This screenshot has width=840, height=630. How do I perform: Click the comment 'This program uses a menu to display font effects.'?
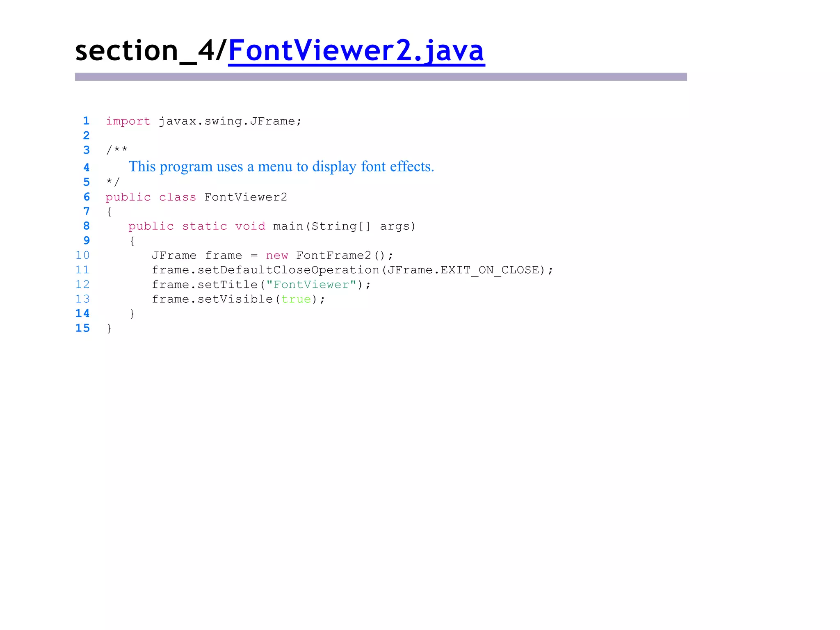point(281,167)
